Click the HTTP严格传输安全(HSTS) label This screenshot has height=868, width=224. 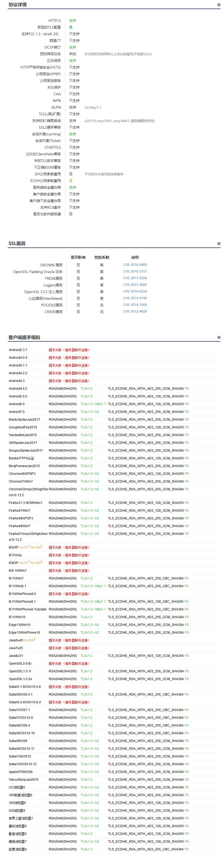(x=41, y=67)
